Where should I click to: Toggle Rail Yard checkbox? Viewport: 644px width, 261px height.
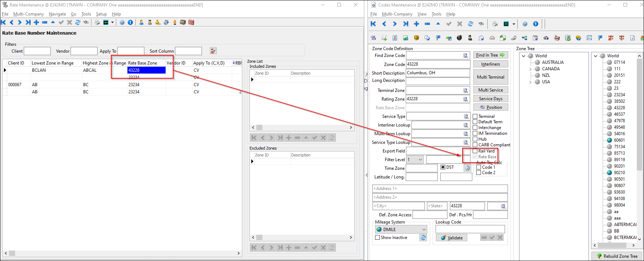475,151
